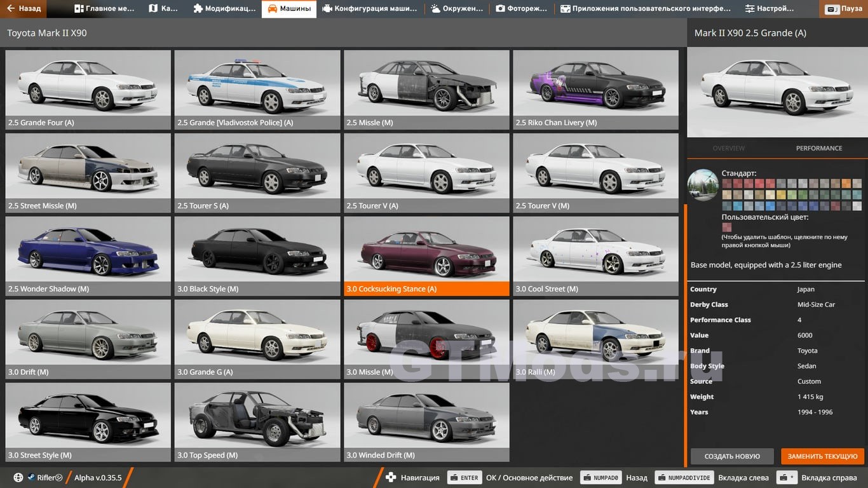Choose the Vladivostok Police configuration
This screenshot has width=868, height=488.
pyautogui.click(x=257, y=90)
